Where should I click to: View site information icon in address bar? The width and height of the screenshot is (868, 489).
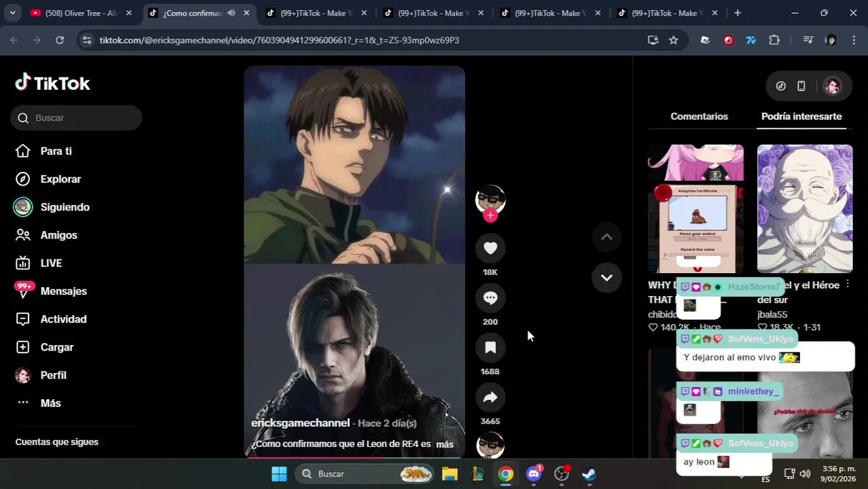[x=86, y=40]
